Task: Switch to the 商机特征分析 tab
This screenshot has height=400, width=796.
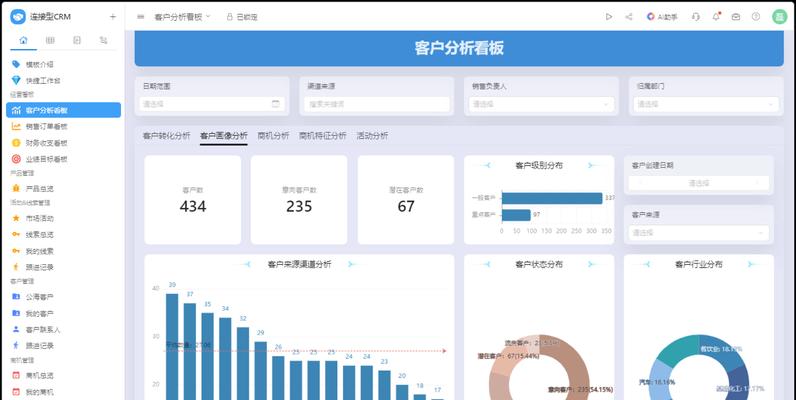Action: [x=323, y=136]
